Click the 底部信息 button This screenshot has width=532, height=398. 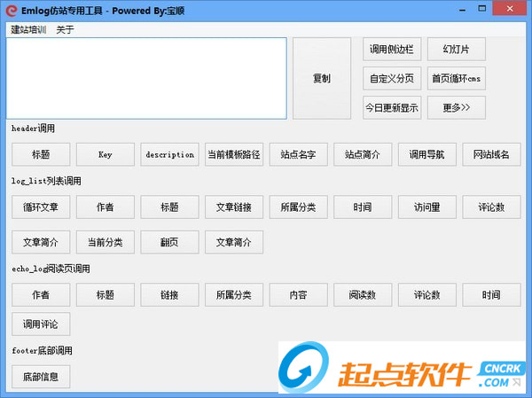pos(41,377)
